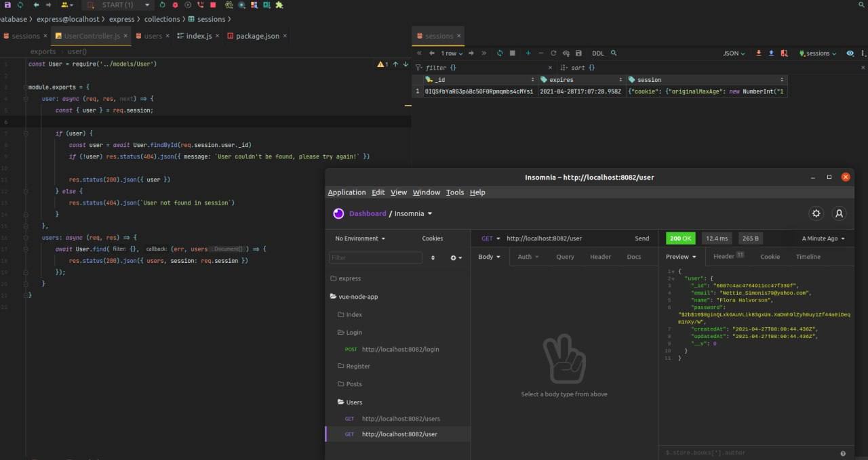Click the debug bug icon in IDE toolbar
The image size is (868, 460).
175,5
